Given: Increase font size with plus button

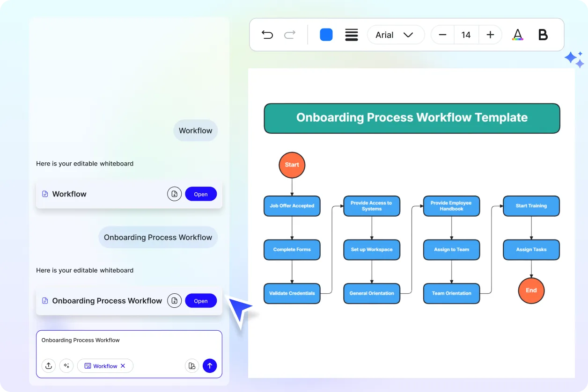Looking at the screenshot, I should coord(490,35).
